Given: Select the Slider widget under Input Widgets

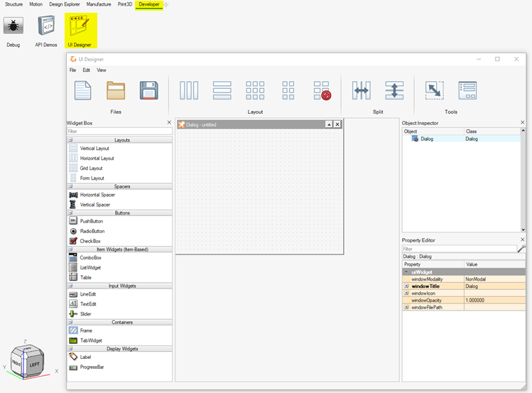Looking at the screenshot, I should pyautogui.click(x=87, y=313).
